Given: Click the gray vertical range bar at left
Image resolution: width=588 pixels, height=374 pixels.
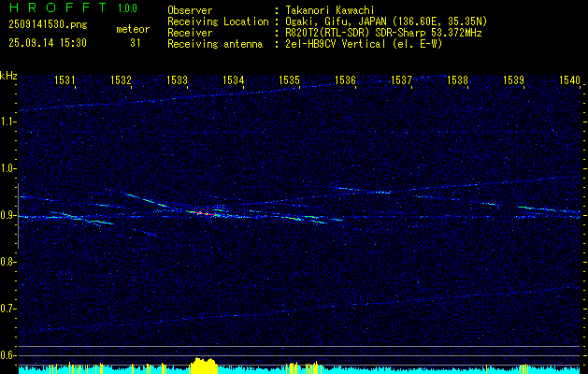Looking at the screenshot, I should [x=18, y=216].
